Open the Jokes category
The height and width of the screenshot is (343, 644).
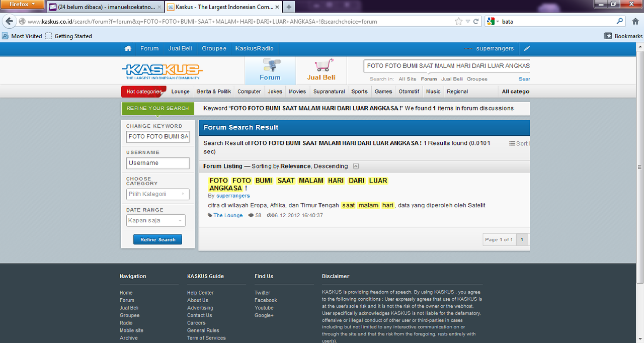pos(275,92)
